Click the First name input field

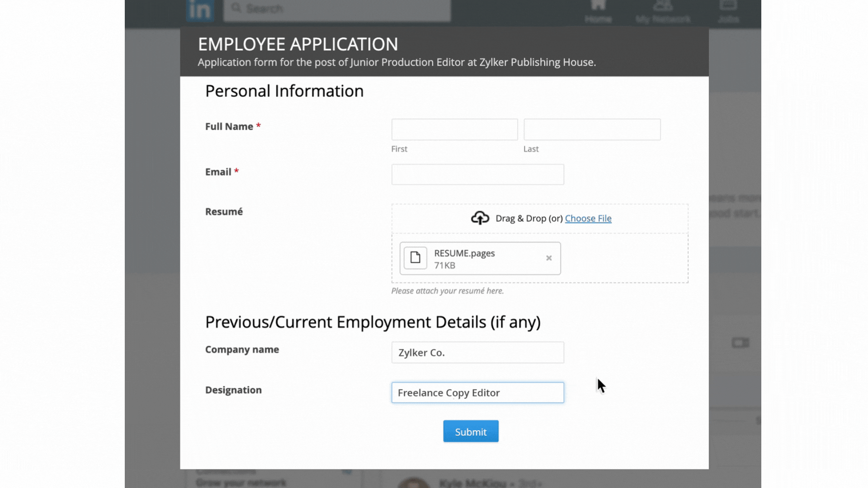(454, 129)
